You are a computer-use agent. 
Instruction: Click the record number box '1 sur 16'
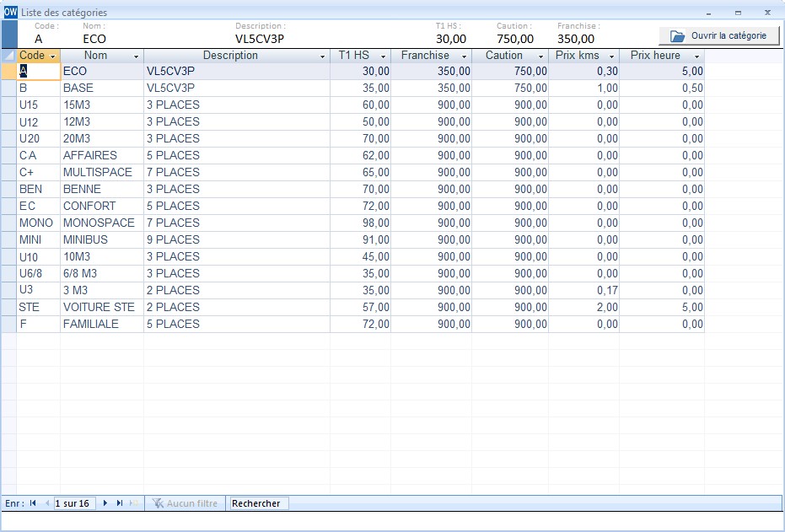[74, 503]
